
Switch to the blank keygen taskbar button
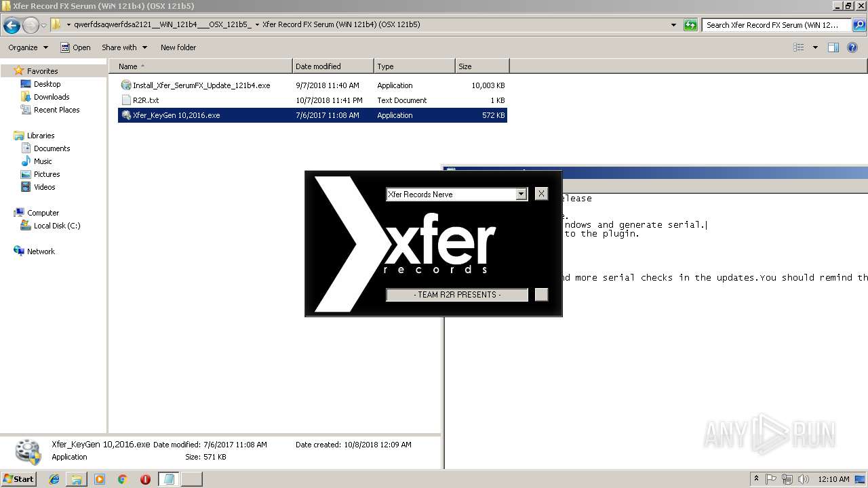click(x=192, y=479)
